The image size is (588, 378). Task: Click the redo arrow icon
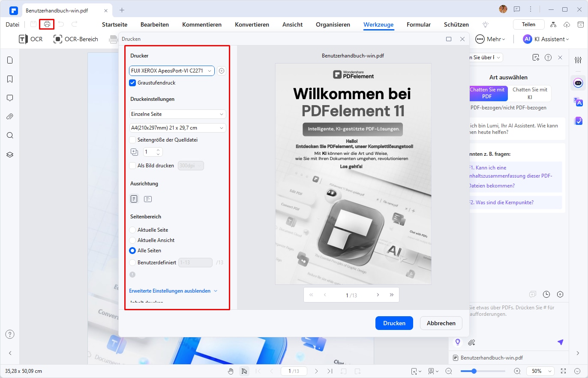75,24
